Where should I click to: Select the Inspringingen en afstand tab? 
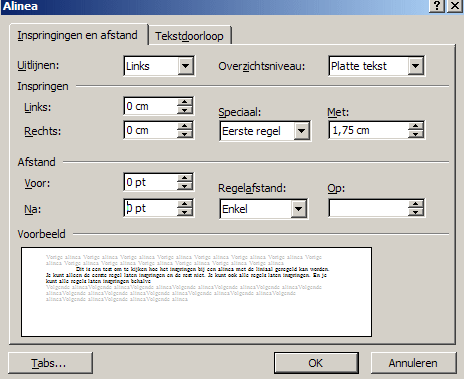tap(78, 35)
